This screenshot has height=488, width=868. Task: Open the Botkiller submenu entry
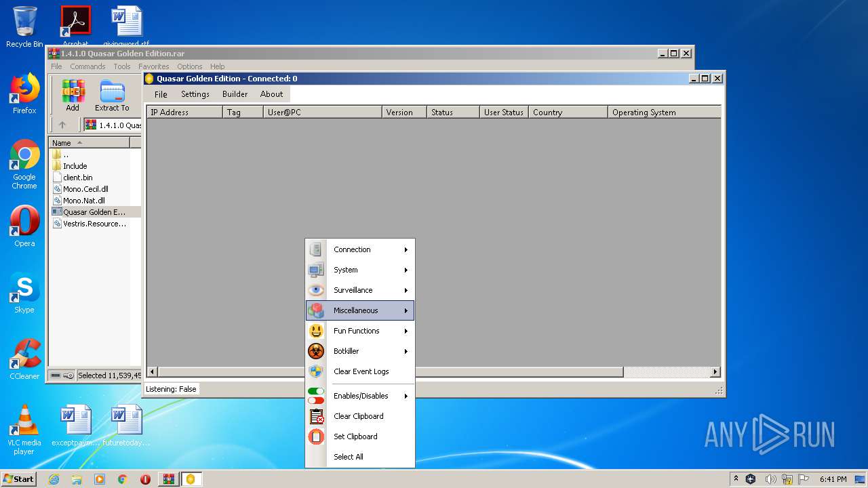tap(360, 351)
